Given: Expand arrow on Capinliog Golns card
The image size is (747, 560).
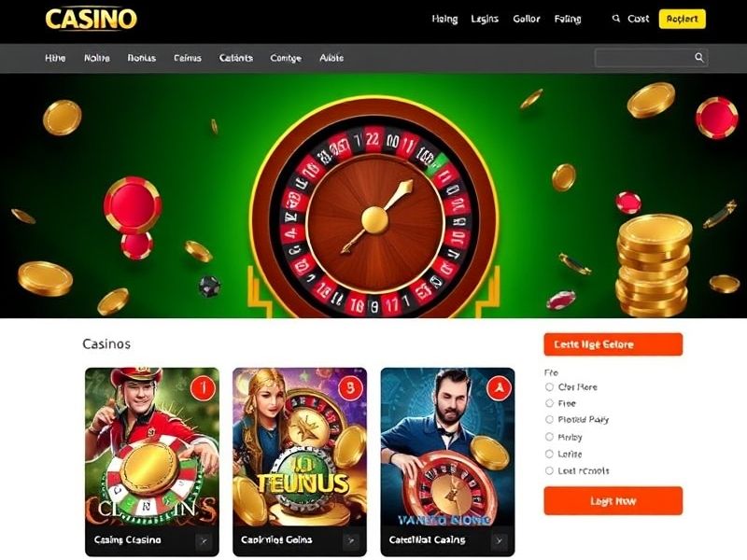Looking at the screenshot, I should 351,541.
